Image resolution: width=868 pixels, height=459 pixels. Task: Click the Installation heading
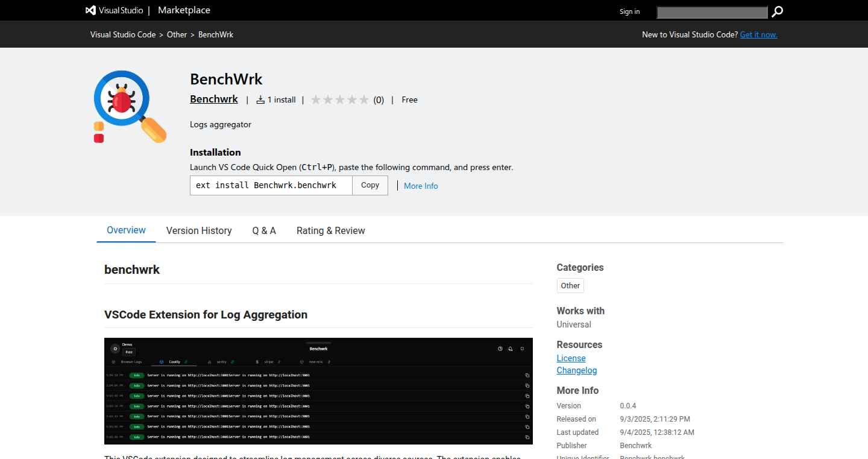click(215, 153)
